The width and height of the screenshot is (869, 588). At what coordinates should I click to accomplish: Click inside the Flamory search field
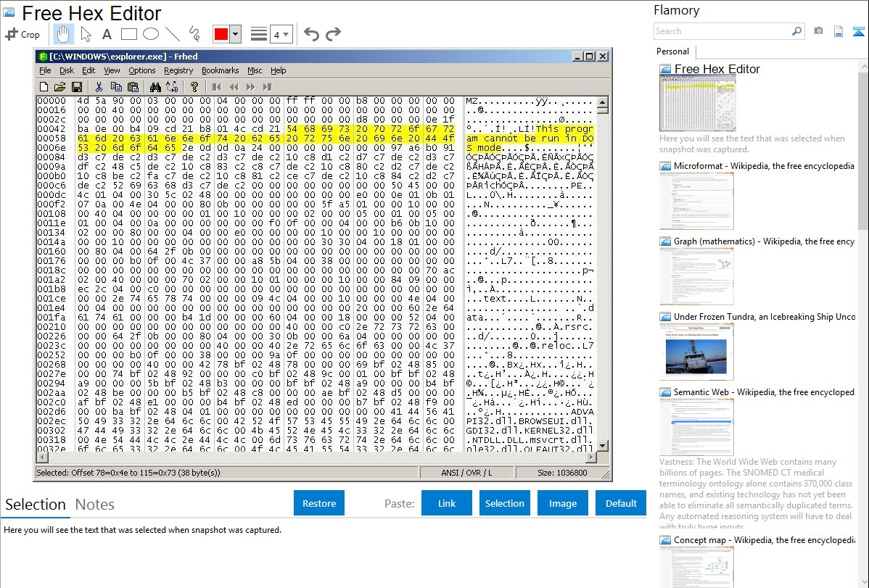[x=722, y=31]
